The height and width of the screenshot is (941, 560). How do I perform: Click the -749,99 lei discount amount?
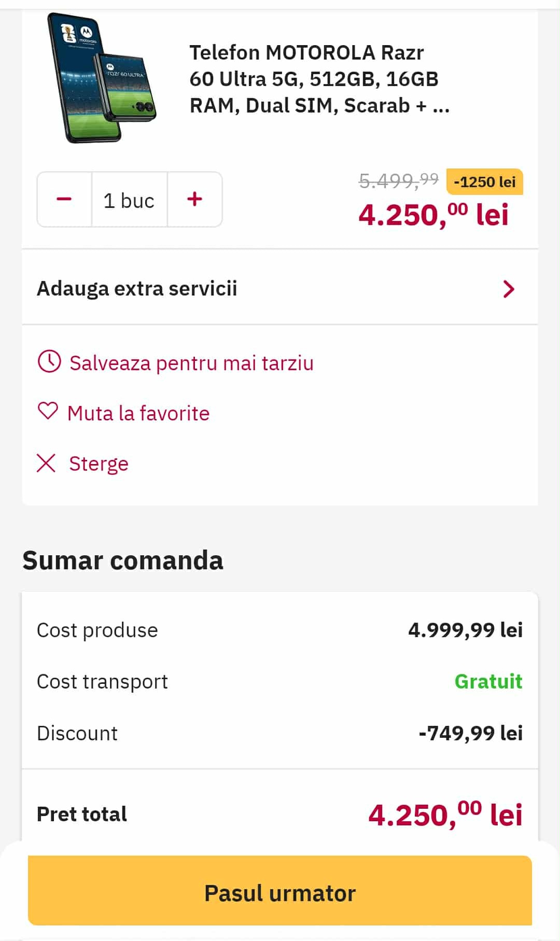(471, 733)
